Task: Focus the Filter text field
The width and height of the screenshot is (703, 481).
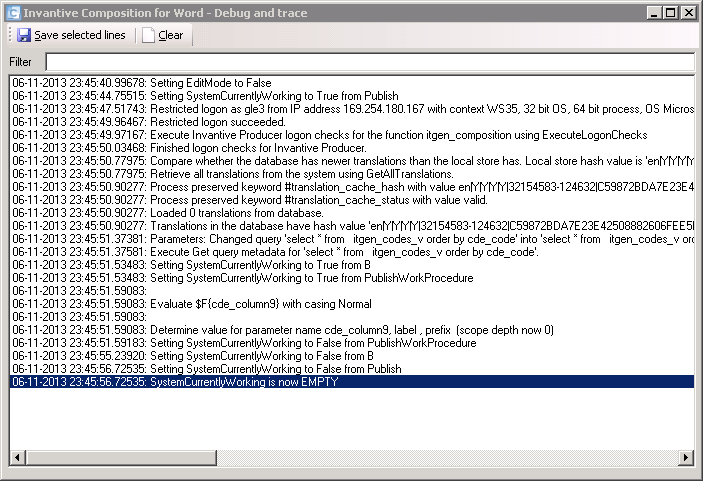Action: click(370, 62)
